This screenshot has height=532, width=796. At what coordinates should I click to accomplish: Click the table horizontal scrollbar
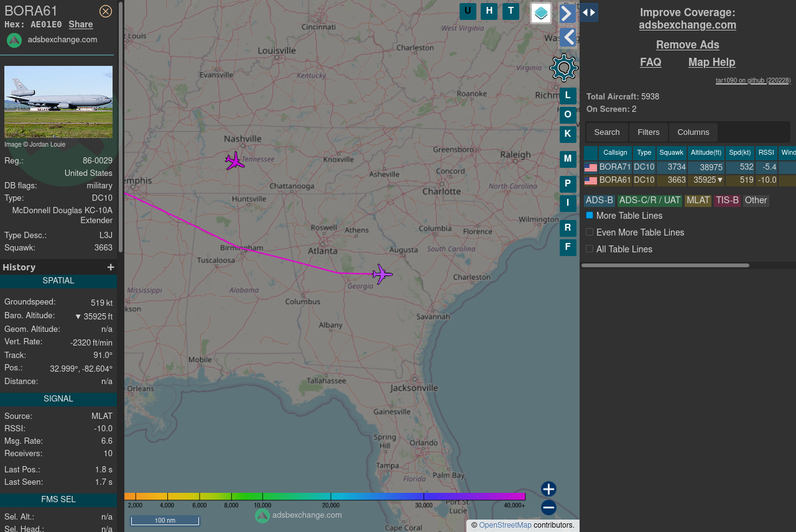(665, 265)
